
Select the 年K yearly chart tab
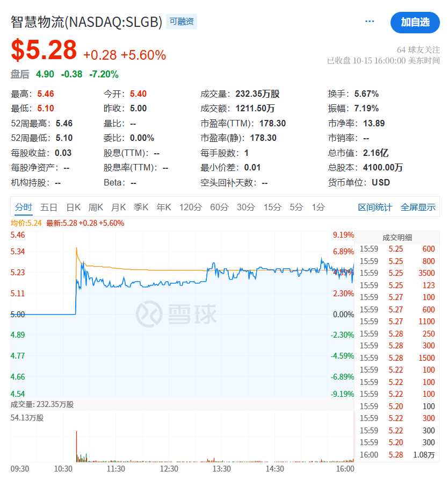click(x=163, y=207)
